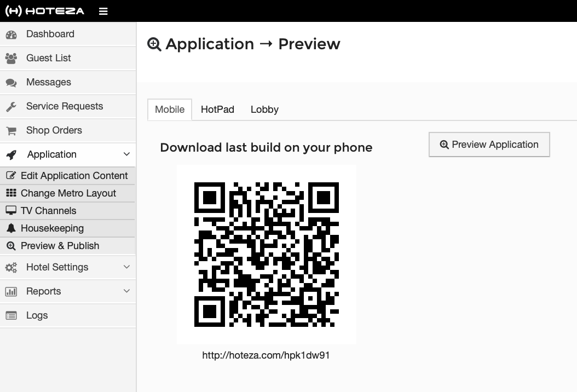Click the Preview Application button
The width and height of the screenshot is (577, 392).
click(x=489, y=145)
